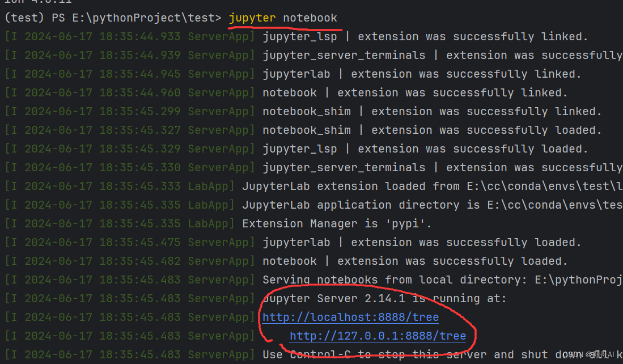The height and width of the screenshot is (364, 623).
Task: Click 'notebook_shim | extension was successfully loaded.' line
Action: point(433,130)
